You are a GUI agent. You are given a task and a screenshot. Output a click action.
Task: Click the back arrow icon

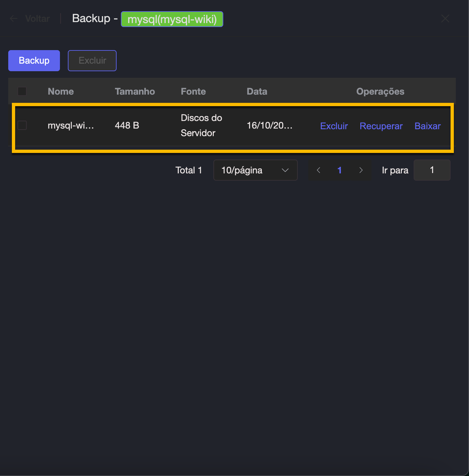click(x=14, y=19)
